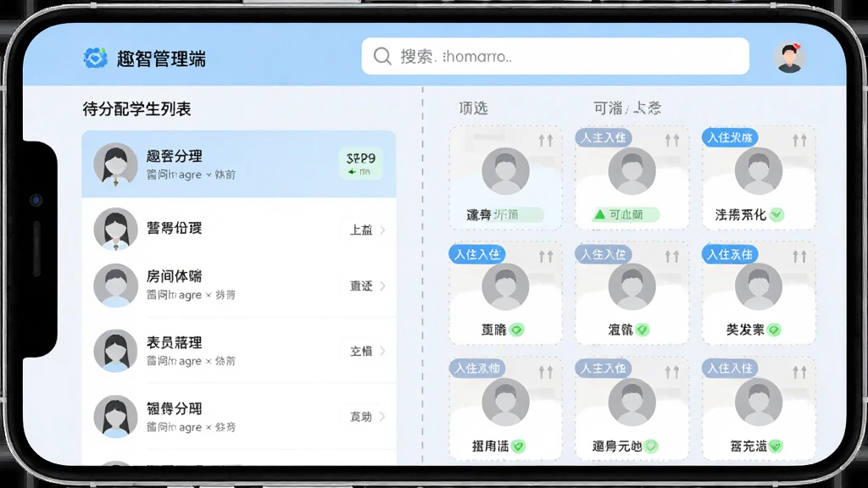This screenshot has width=868, height=488.
Task: Click the 入住 badge on the 芙发 card
Action: (x=730, y=254)
